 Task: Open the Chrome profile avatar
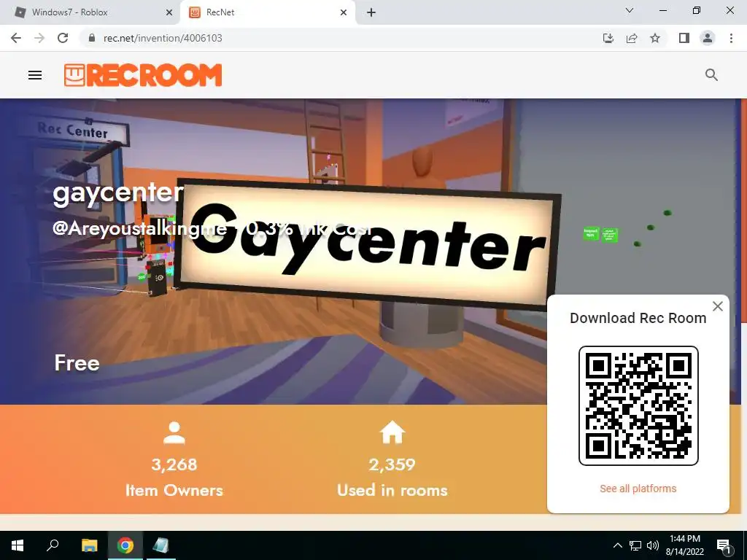pos(708,38)
